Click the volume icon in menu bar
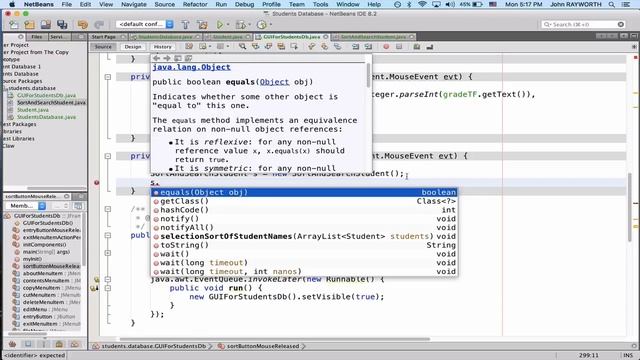The image size is (640, 360). tap(450, 4)
